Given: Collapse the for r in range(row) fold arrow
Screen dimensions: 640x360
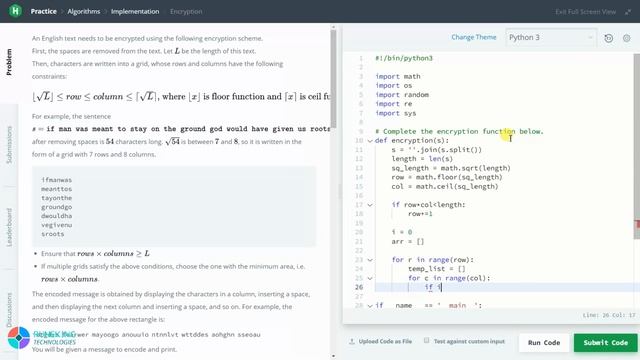Looking at the screenshot, I should (370, 260).
